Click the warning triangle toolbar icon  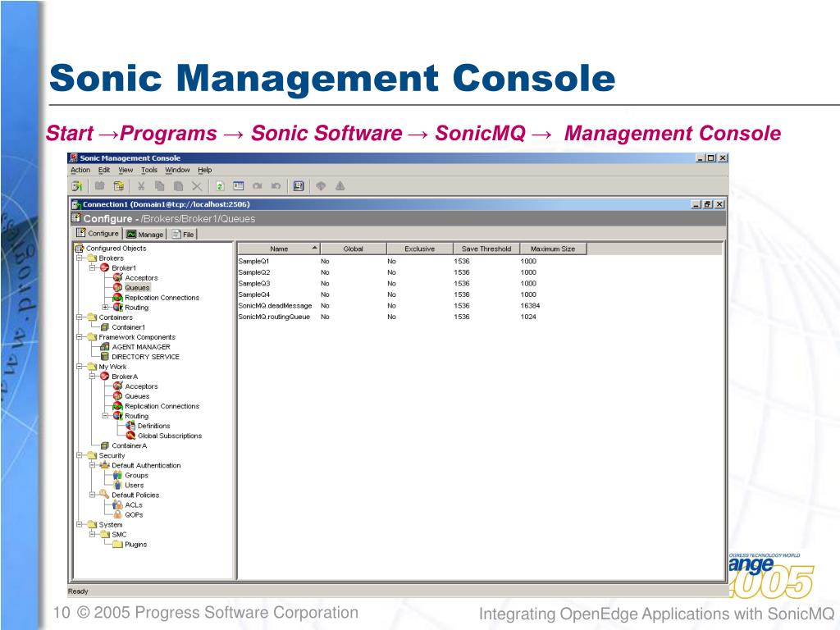(x=340, y=186)
